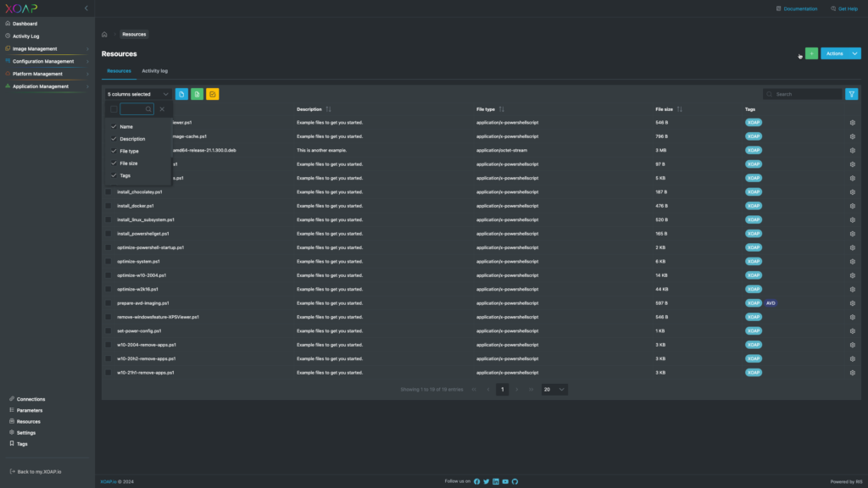Click the table Search field
The height and width of the screenshot is (488, 868).
point(802,94)
